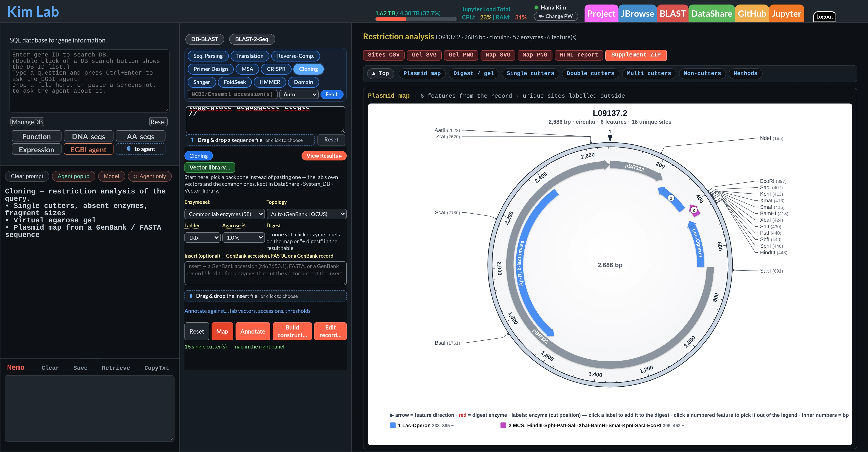
Task: Click View Results button
Action: [x=324, y=156]
